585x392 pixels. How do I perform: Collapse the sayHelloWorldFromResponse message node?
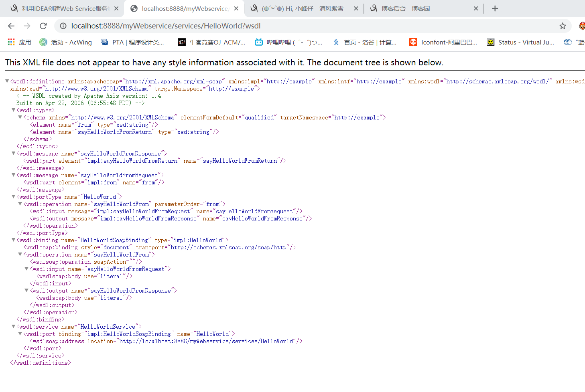13,153
